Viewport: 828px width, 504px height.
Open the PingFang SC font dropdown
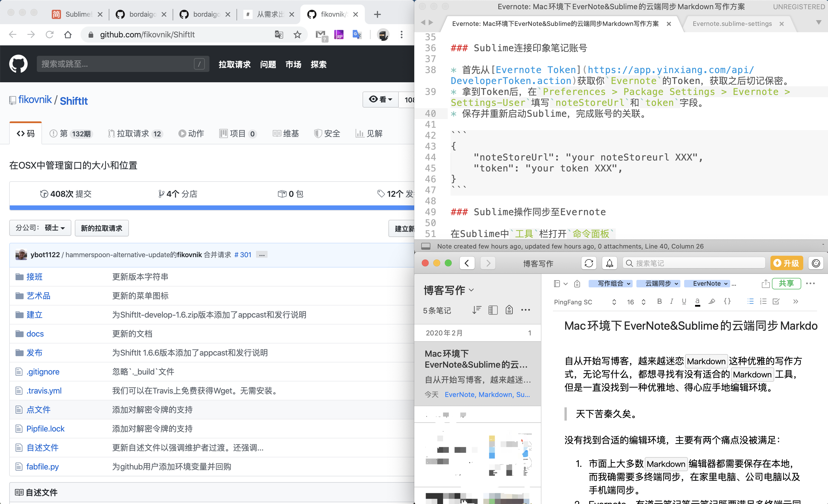pos(585,302)
